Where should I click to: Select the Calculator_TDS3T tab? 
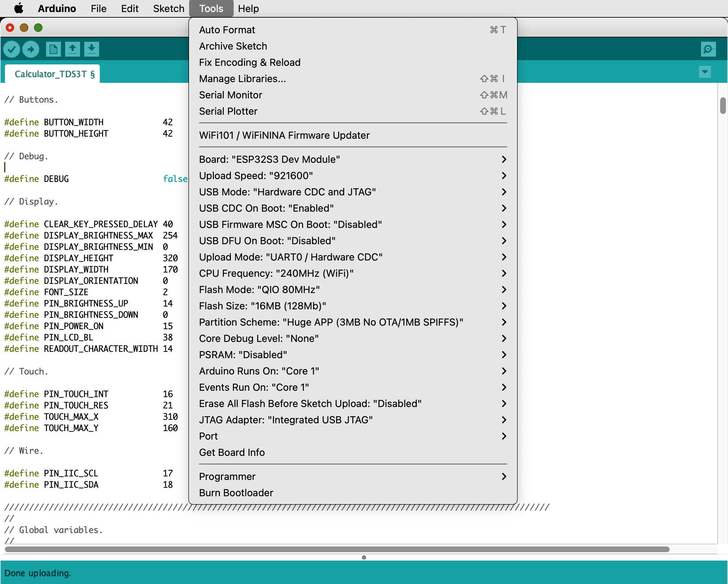pyautogui.click(x=53, y=74)
